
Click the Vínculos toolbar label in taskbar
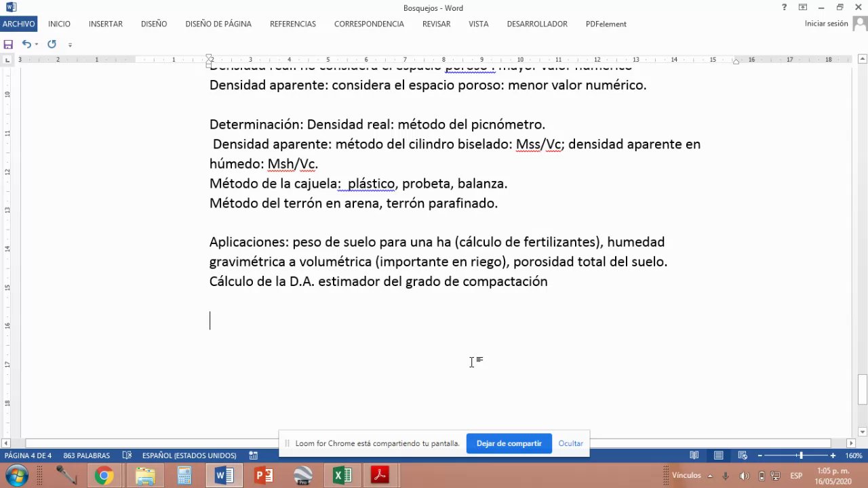[x=686, y=476]
